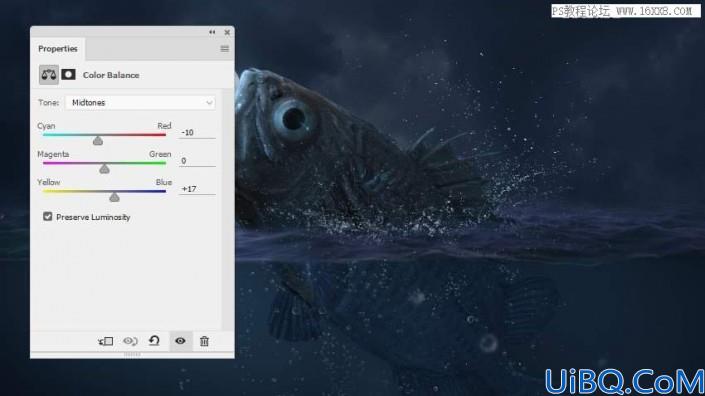705x396 pixels.
Task: Click the Cyan-Red value field -10
Action: pos(197,133)
